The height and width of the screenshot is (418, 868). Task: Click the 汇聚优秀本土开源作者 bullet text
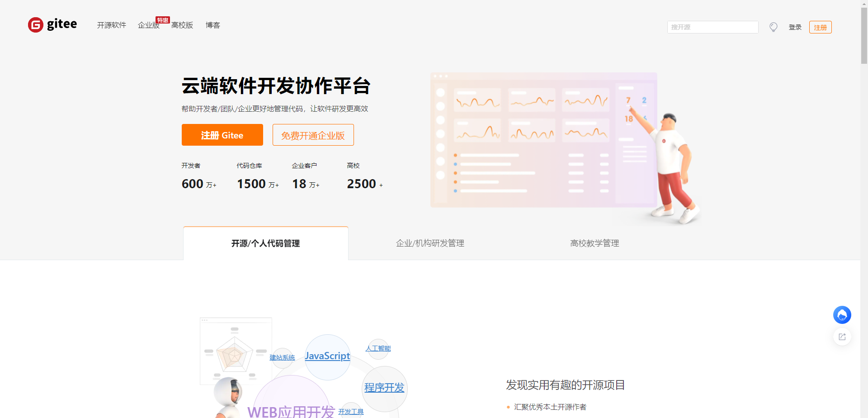(x=550, y=407)
